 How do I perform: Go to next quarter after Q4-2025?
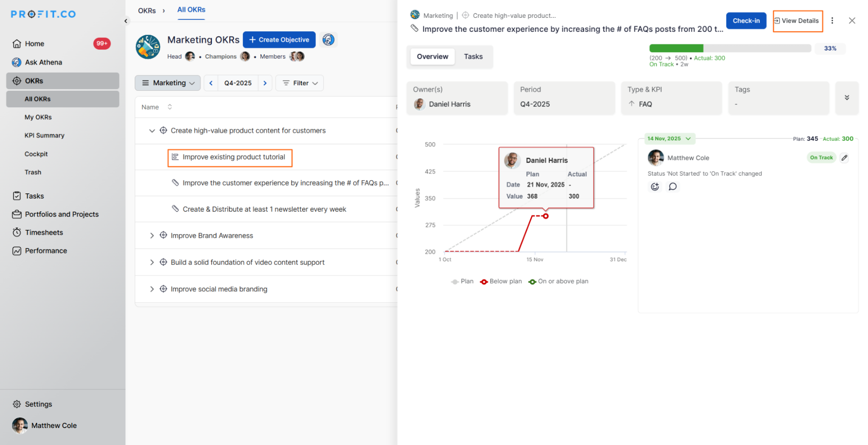coord(265,83)
